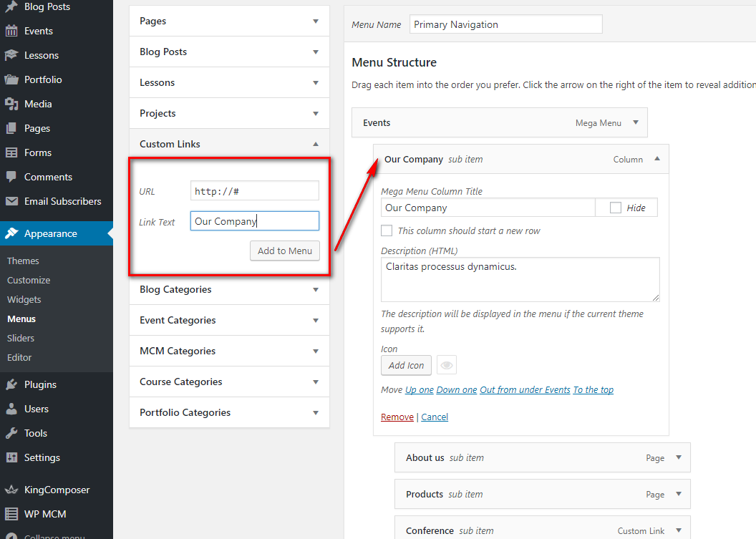Viewport: 756px width, 539px height.
Task: Enable 'This column should start a new row'
Action: (x=387, y=230)
